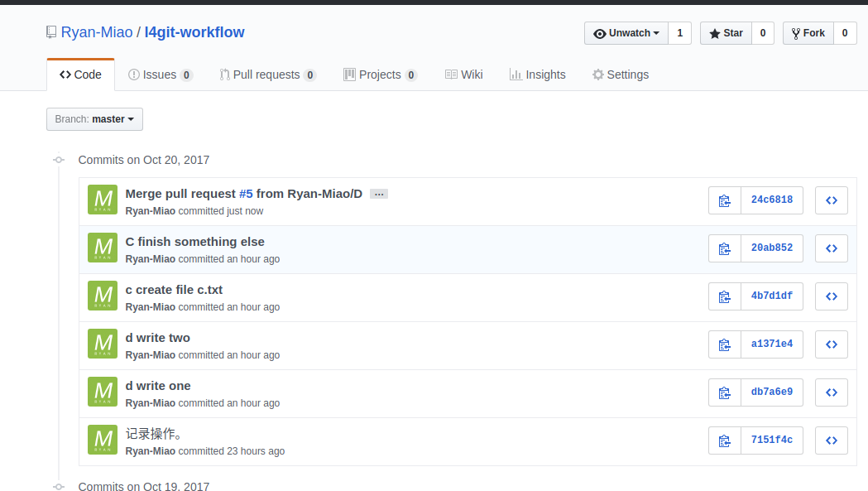Click avatar beside 'c create file c.txt'
The height and width of the screenshot is (491, 868).
(103, 296)
